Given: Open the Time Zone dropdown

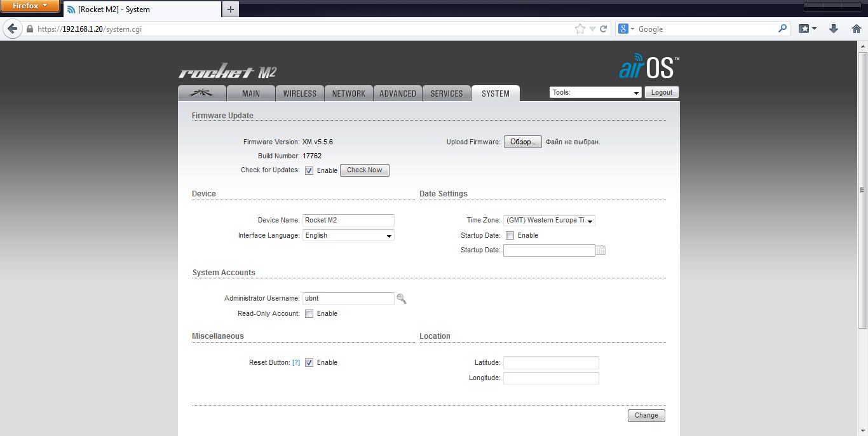Looking at the screenshot, I should point(549,221).
